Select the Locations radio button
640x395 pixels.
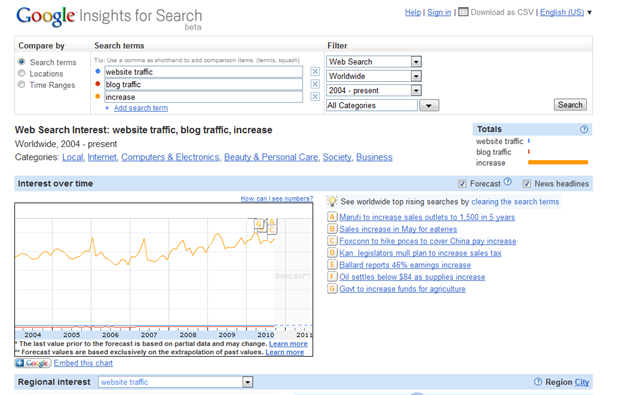[x=22, y=73]
